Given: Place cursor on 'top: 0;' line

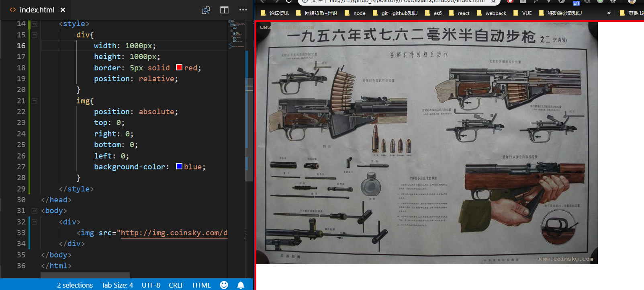Looking at the screenshot, I should (x=109, y=123).
